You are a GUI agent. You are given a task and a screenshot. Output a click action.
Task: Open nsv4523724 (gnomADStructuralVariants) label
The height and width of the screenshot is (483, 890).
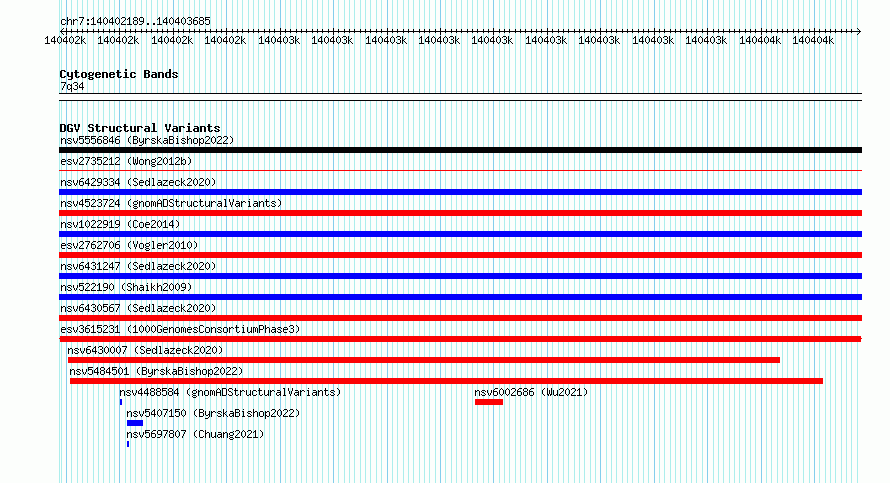click(171, 203)
